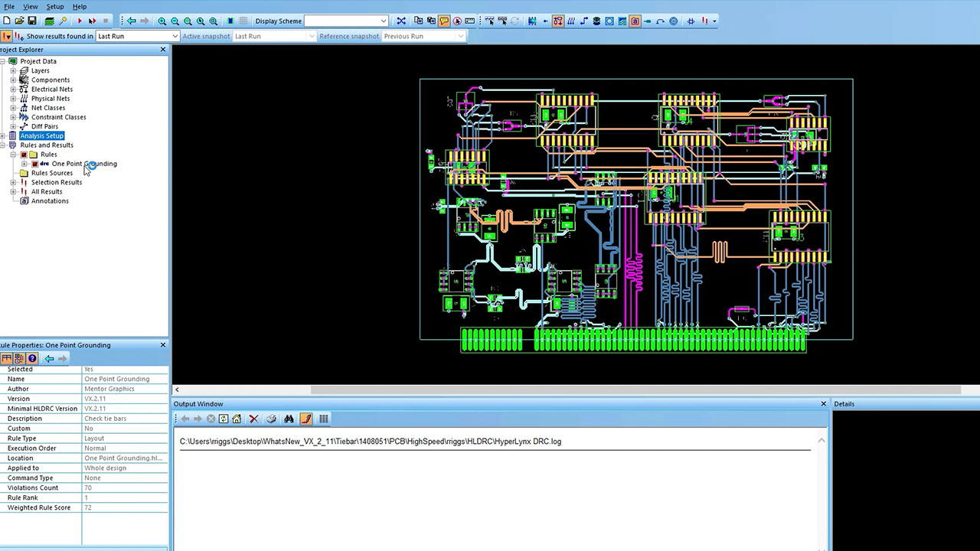Toggle the highlighted comment balloon toolbar button
This screenshot has width=980, height=551.
tap(444, 21)
